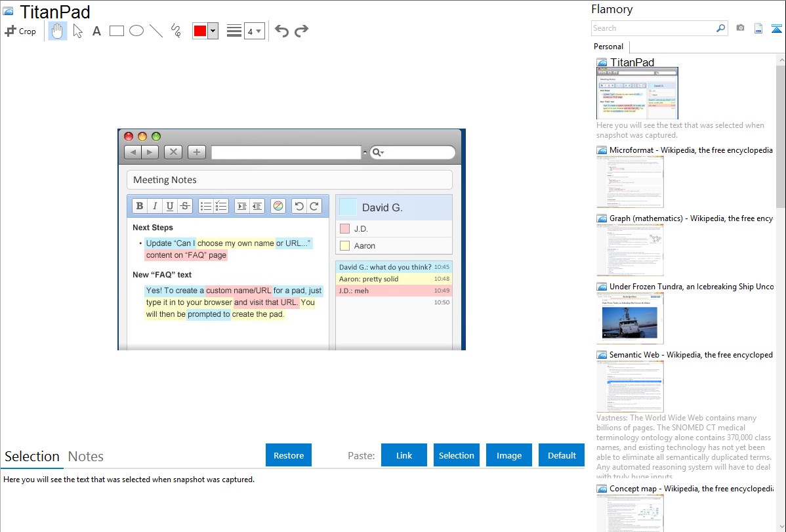The width and height of the screenshot is (786, 532).
Task: Redo the last annotation
Action: 301,31
